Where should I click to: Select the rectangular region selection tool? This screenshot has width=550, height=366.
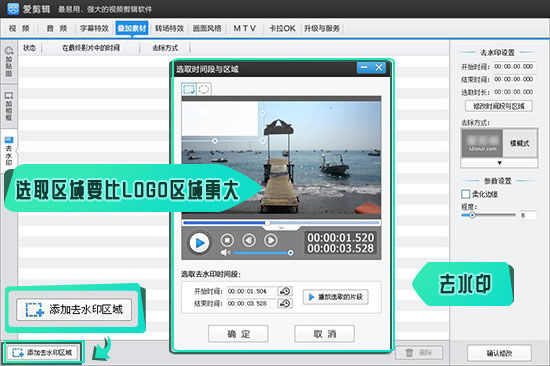click(x=189, y=89)
